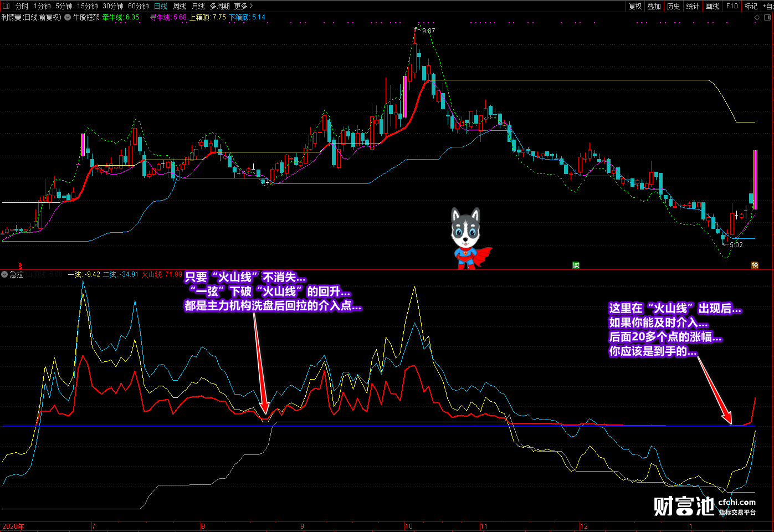Click the month 11 timeline marker
774x532 pixels.
(484, 526)
